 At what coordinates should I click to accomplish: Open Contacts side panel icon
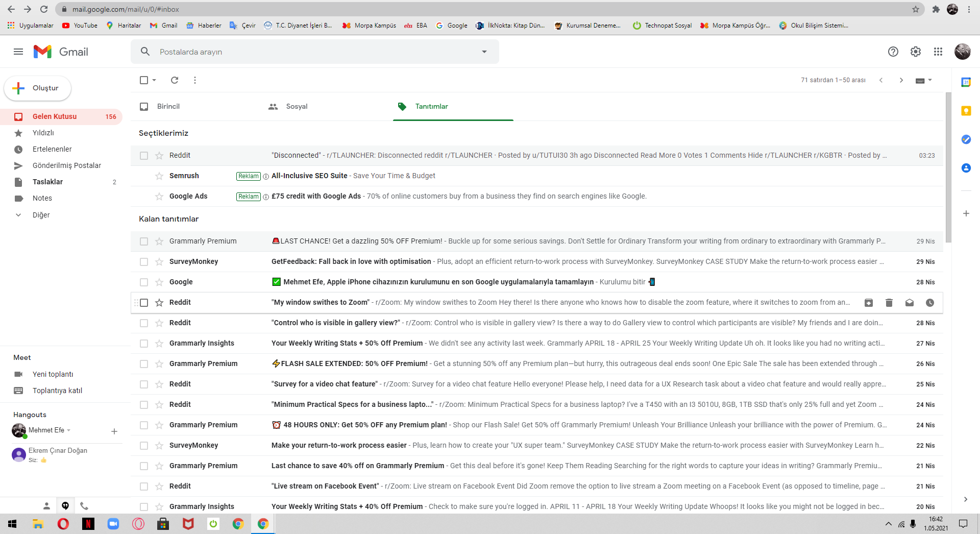[x=966, y=168]
